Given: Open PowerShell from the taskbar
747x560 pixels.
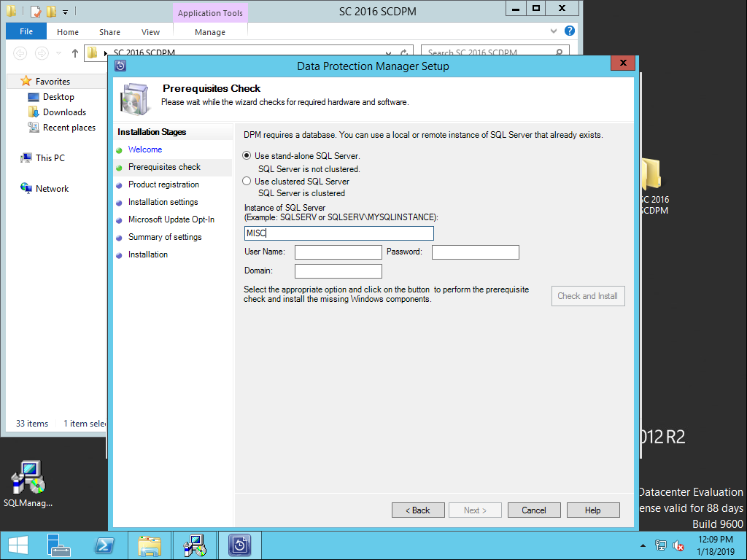Looking at the screenshot, I should pyautogui.click(x=104, y=545).
